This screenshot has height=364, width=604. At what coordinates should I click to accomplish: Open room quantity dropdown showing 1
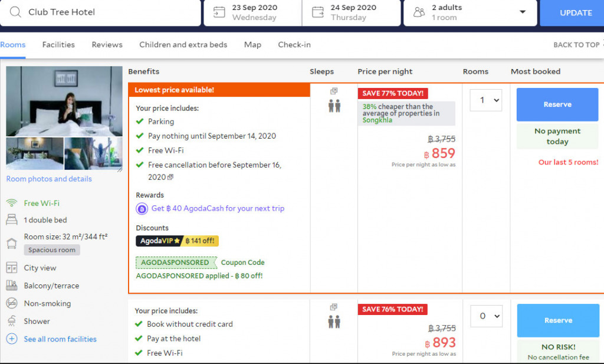485,100
